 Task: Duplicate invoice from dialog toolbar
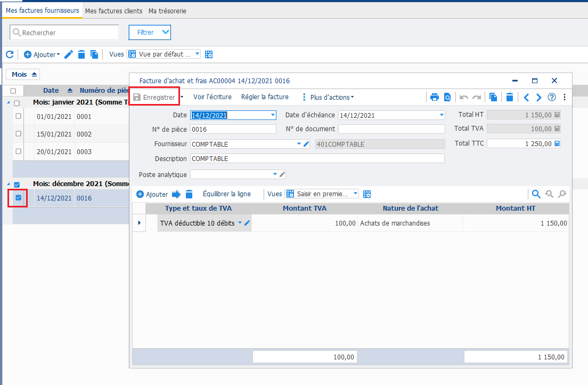[494, 97]
